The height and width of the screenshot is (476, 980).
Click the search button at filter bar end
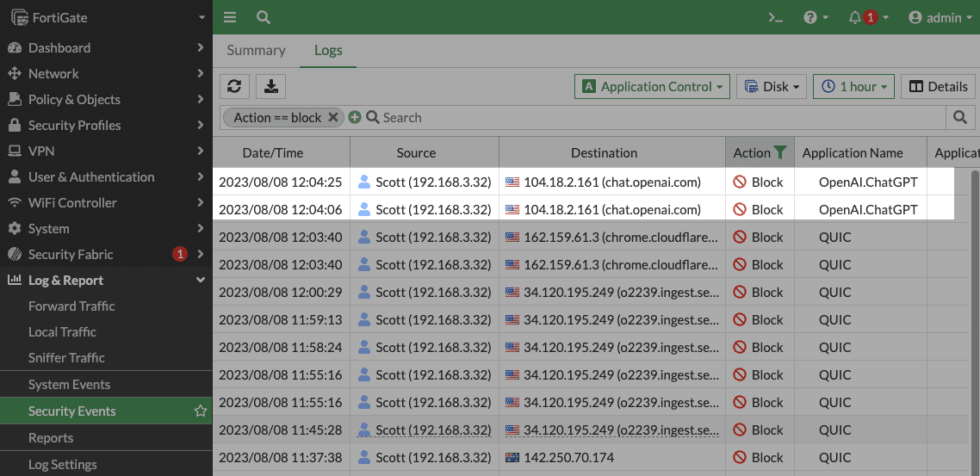tap(960, 117)
